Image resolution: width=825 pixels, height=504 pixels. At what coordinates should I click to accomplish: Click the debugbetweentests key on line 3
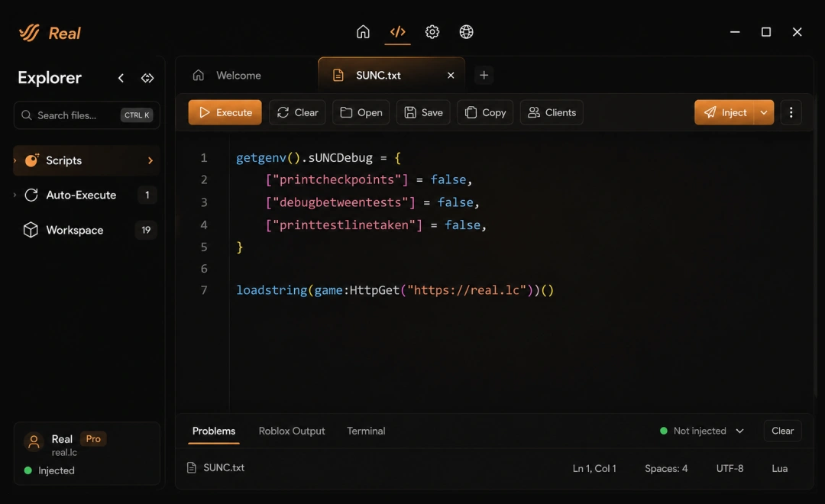[341, 202]
